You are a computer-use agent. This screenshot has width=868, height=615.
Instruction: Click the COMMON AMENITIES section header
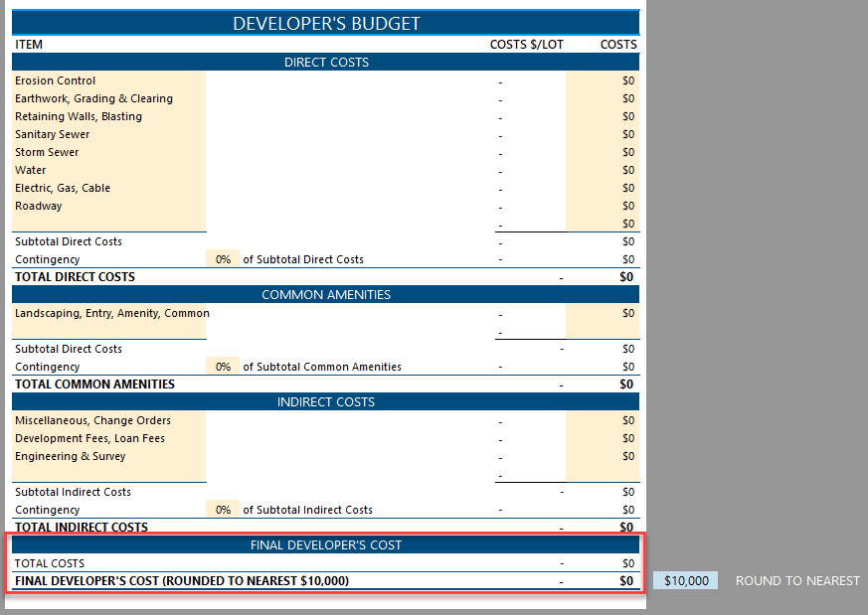coord(325,294)
